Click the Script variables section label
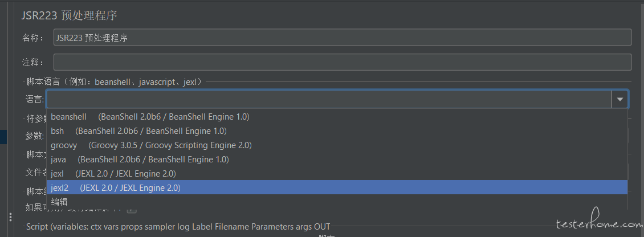 click(x=178, y=226)
